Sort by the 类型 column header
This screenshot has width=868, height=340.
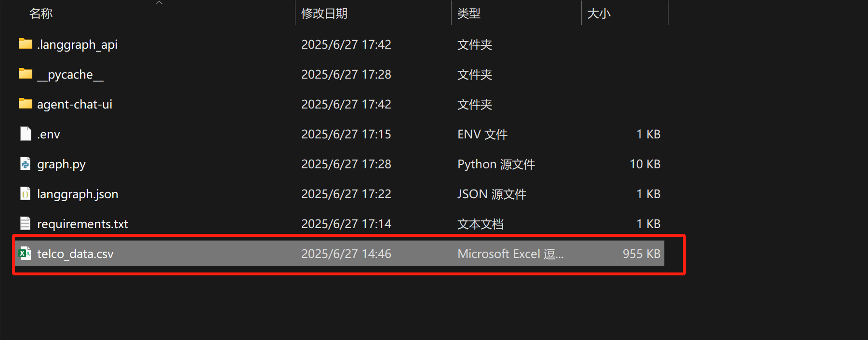point(469,14)
